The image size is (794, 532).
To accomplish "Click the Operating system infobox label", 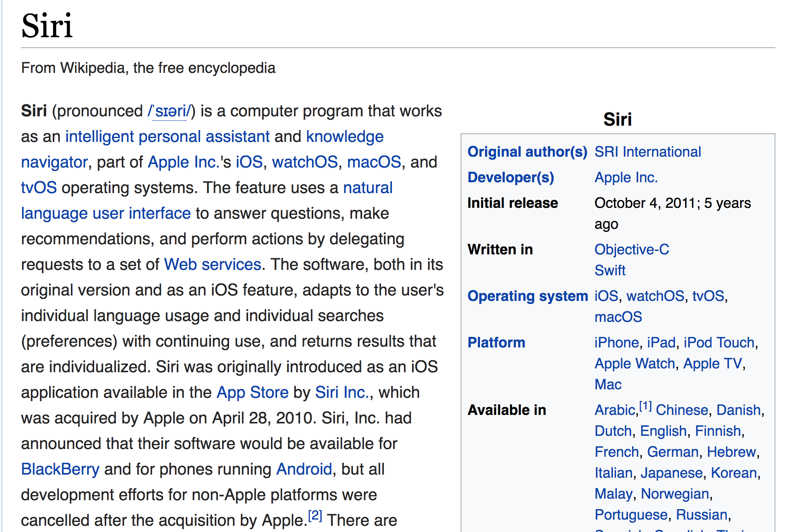I will pyautogui.click(x=528, y=296).
